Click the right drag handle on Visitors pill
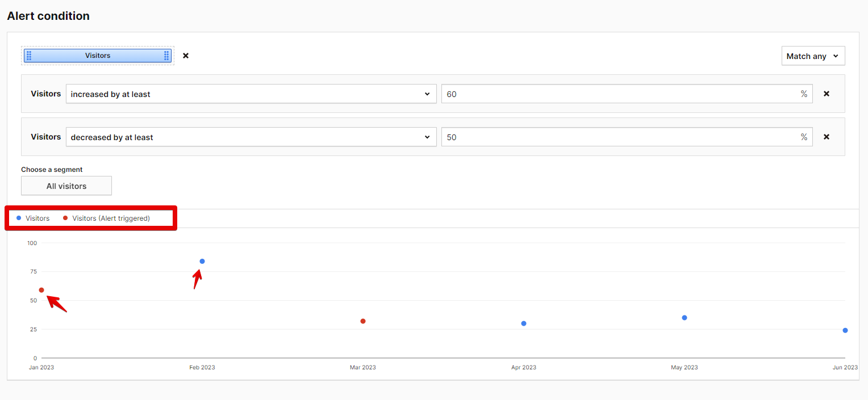 [166, 56]
